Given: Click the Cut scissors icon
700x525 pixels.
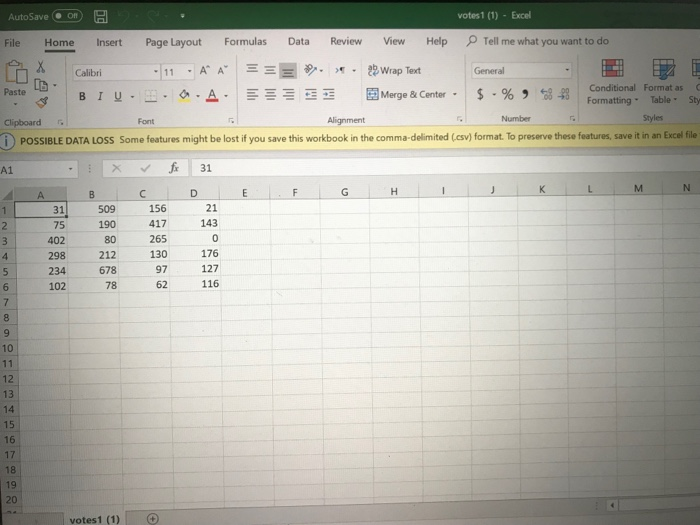Looking at the screenshot, I should [41, 67].
